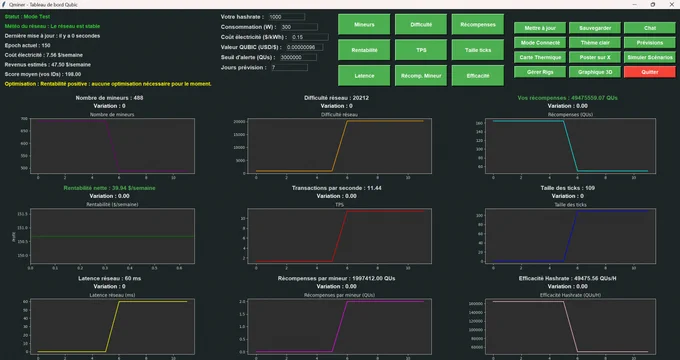Click the Récompenses (QUs) cyan chart
The width and height of the screenshot is (680, 360).
570,146
